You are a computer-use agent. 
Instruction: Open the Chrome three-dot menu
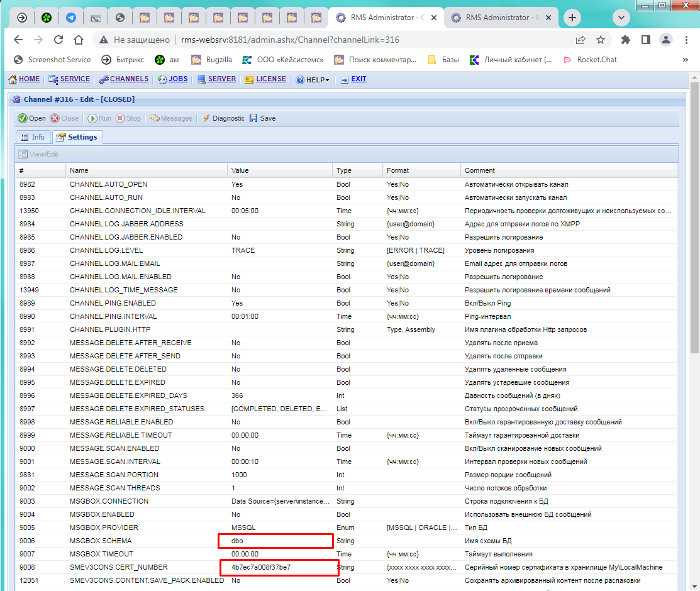tap(686, 40)
